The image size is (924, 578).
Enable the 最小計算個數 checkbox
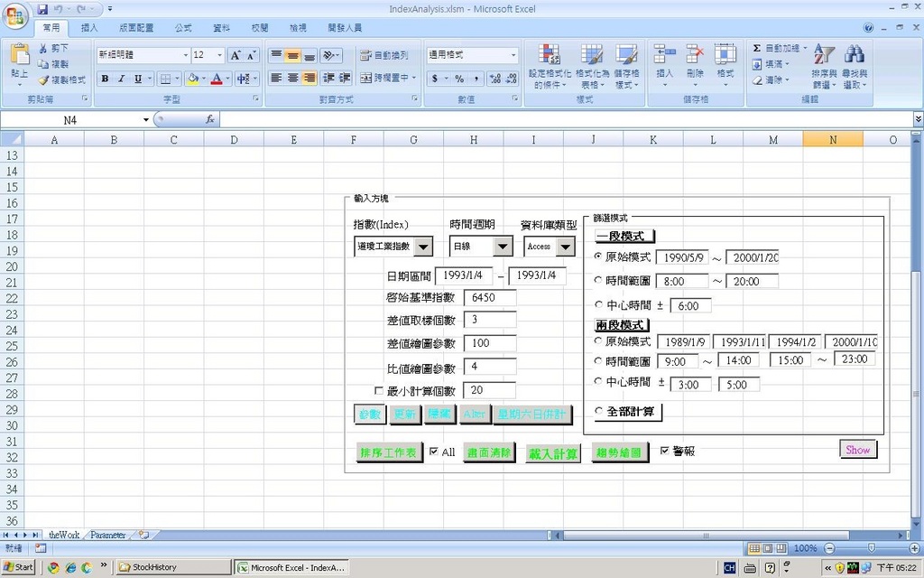pos(379,390)
